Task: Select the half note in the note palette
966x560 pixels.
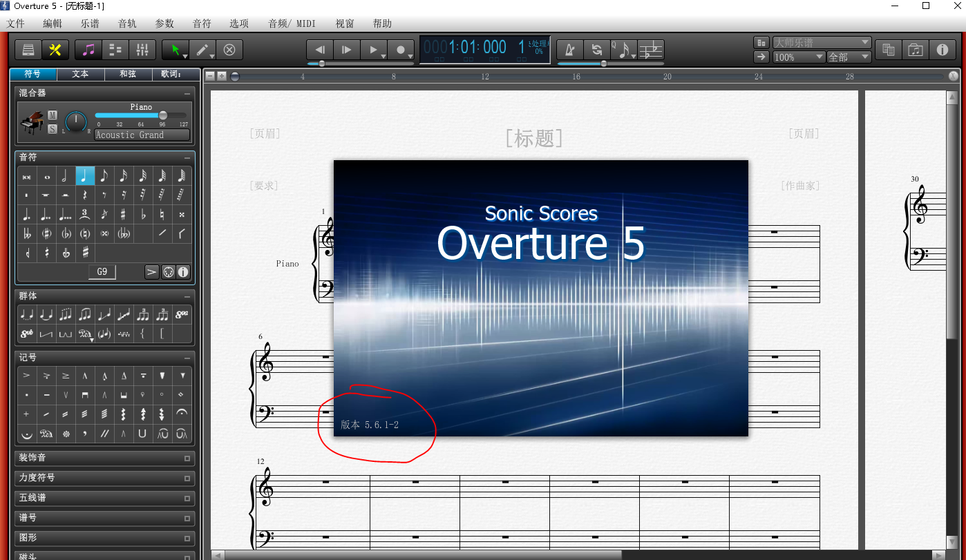Action: (x=65, y=176)
